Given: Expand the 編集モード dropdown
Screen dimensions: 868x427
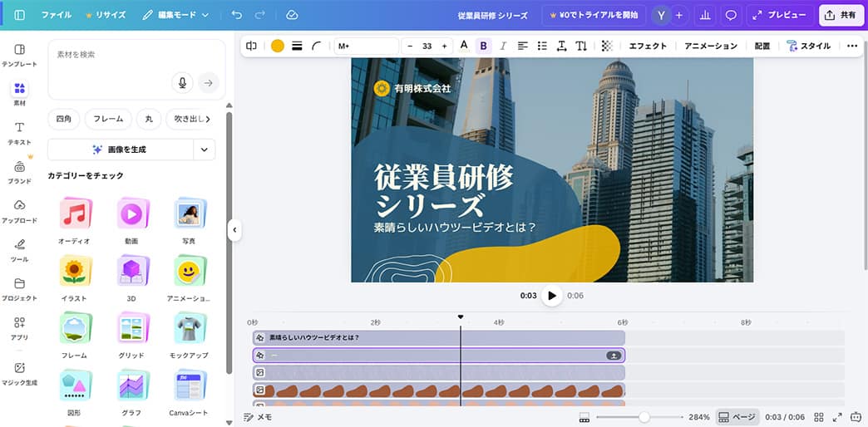Looking at the screenshot, I should [x=175, y=15].
